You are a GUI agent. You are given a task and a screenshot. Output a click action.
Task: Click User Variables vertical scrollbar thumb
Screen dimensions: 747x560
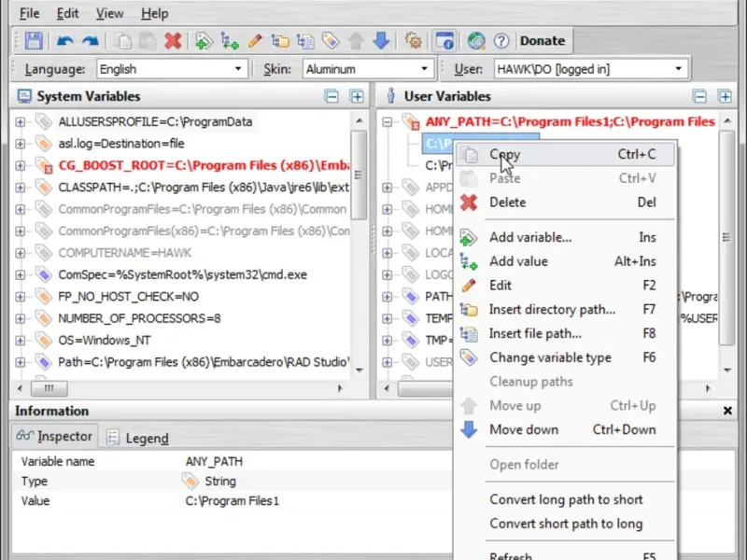(x=726, y=237)
